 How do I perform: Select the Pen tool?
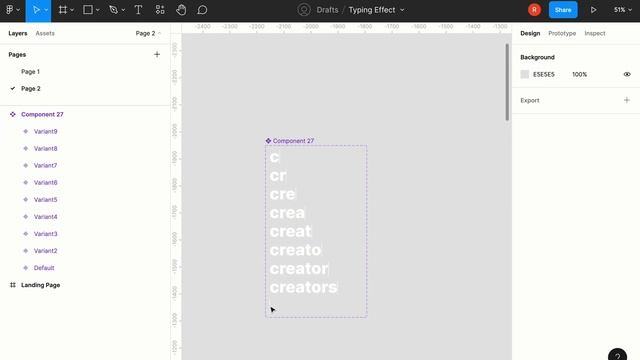(113, 10)
